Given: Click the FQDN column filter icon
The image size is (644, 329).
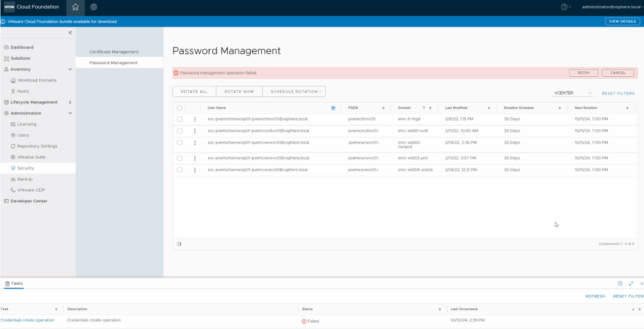Looking at the screenshot, I should click(383, 108).
